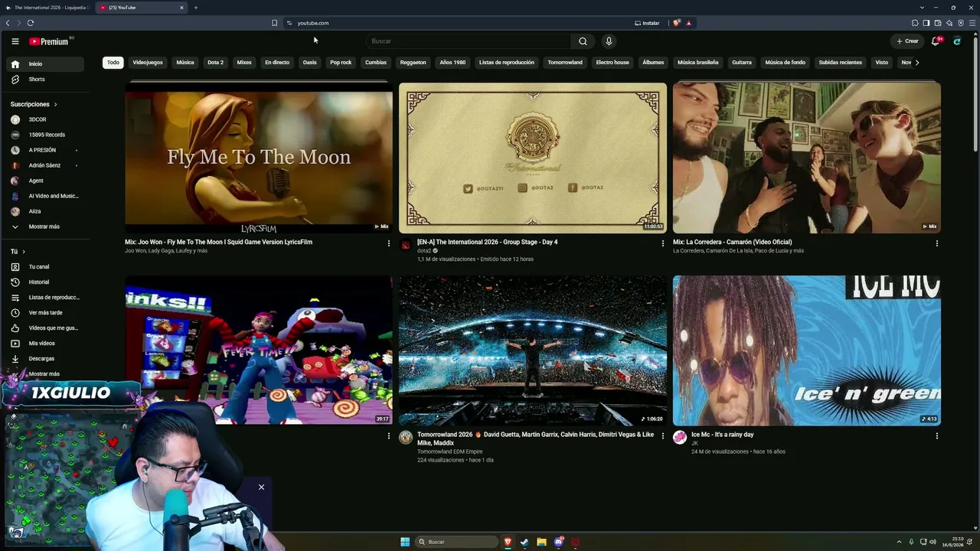This screenshot has height=551, width=980.
Task: Click the YouTube search input field
Action: 467,41
